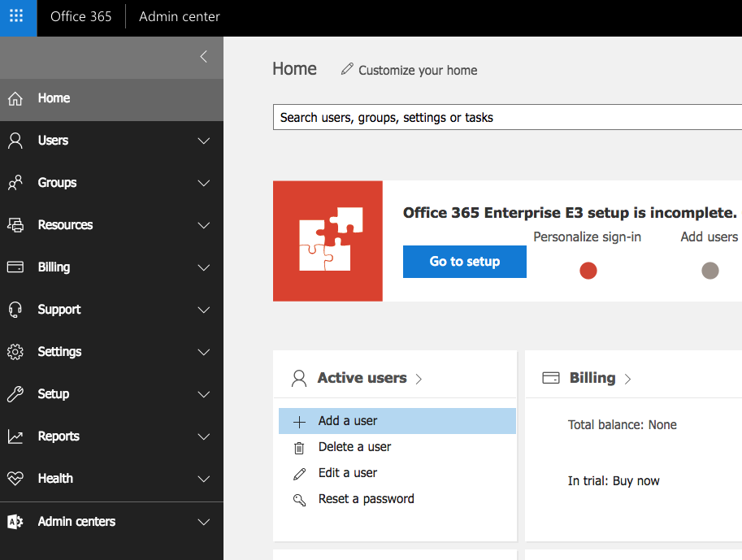Click Reset a password link
The width and height of the screenshot is (742, 560).
367,499
